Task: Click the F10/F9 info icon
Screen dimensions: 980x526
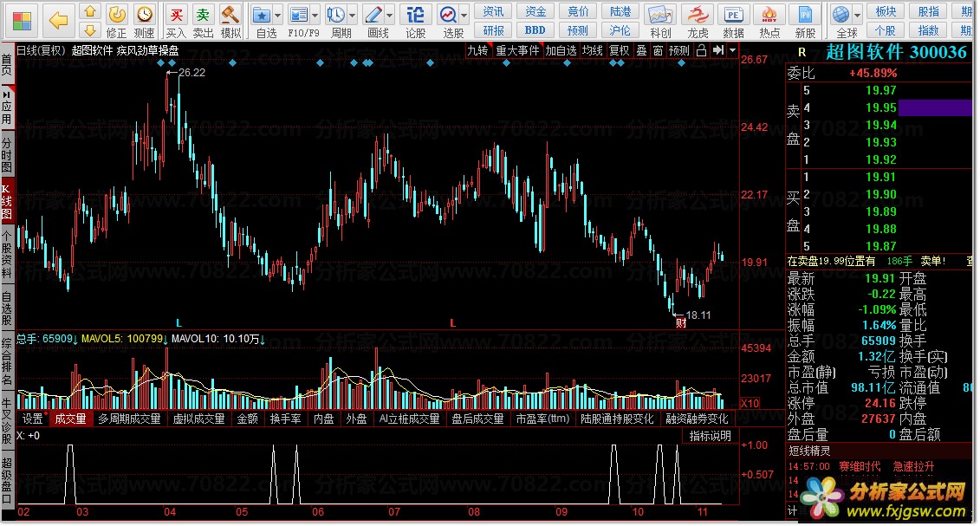Action: coord(299,15)
